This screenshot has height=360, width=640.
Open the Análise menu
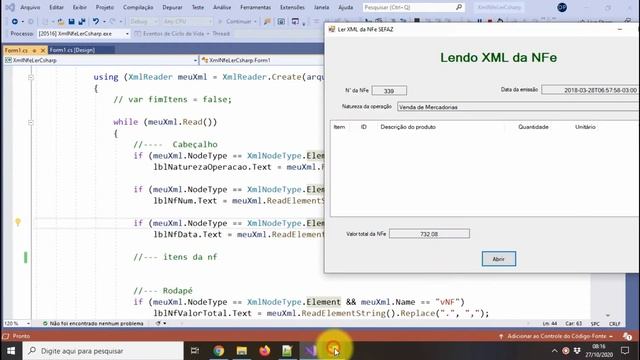222,7
